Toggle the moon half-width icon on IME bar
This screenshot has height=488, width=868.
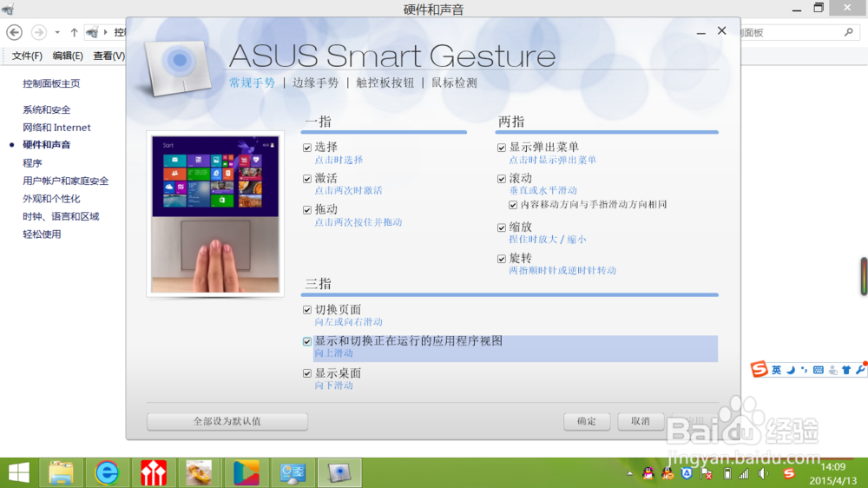(x=791, y=370)
